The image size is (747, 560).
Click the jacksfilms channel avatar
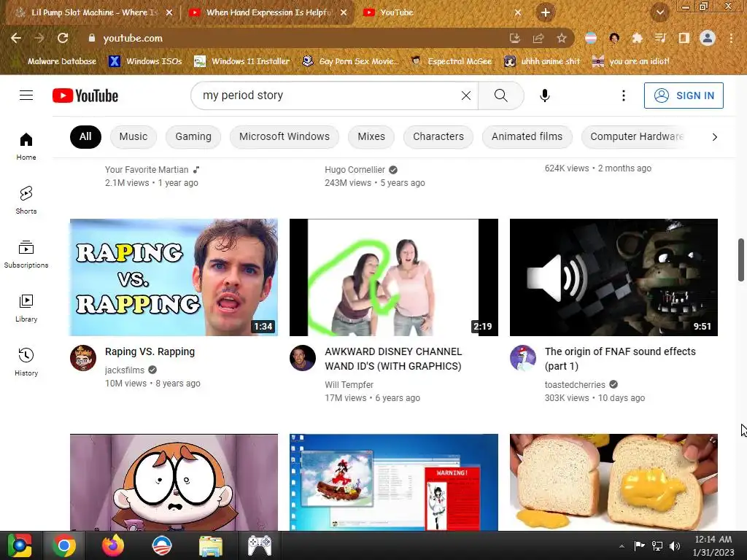pos(83,358)
